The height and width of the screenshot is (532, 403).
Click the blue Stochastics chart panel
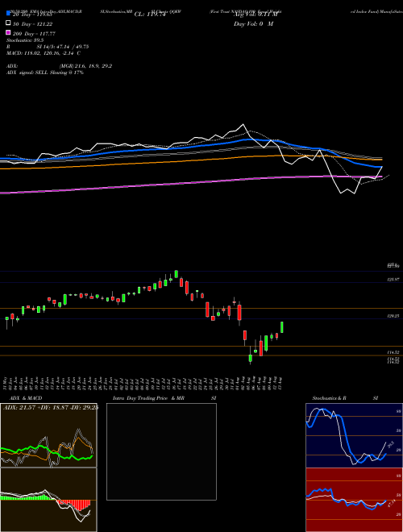[x=354, y=435]
